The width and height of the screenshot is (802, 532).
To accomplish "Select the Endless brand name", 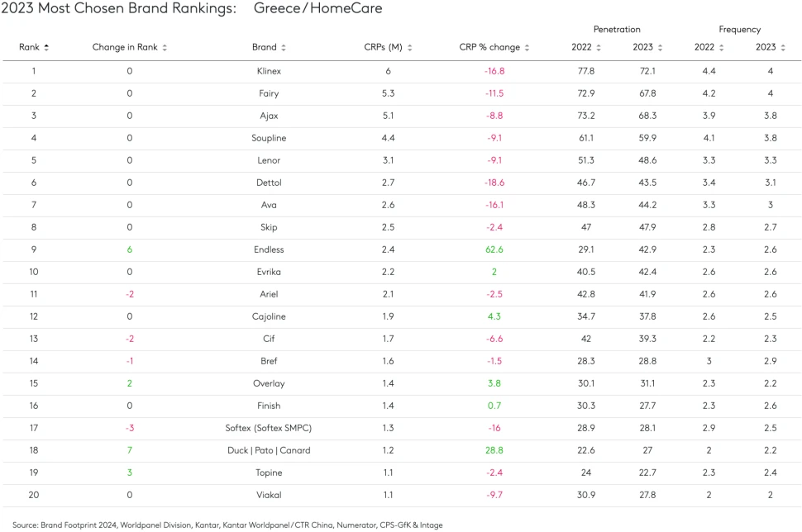I will [269, 249].
